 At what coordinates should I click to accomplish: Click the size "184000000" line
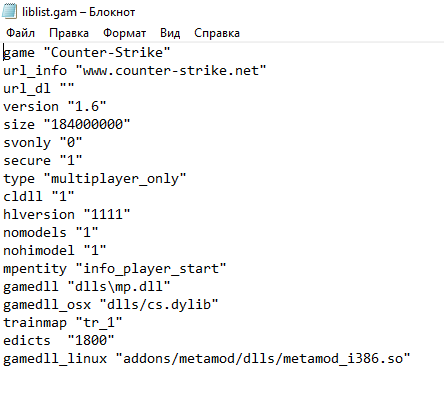(x=67, y=125)
